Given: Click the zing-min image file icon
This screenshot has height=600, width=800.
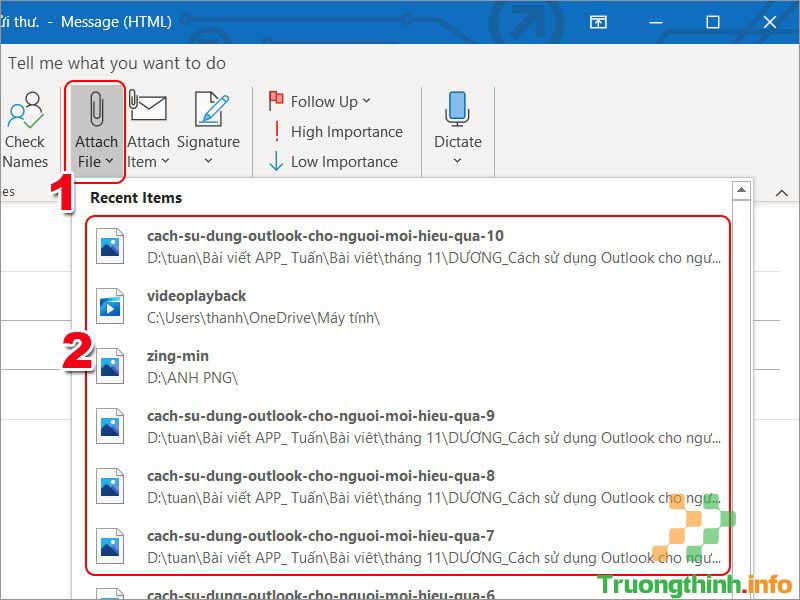Looking at the screenshot, I should (x=110, y=366).
